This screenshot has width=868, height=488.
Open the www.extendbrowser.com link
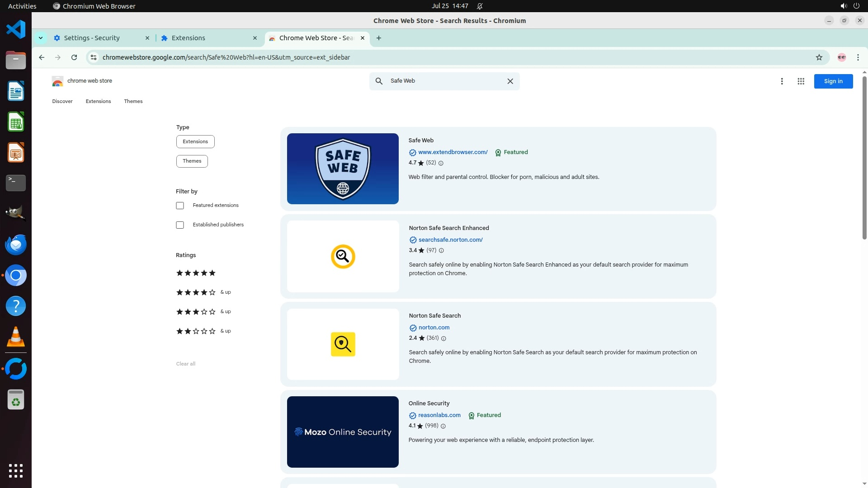453,152
